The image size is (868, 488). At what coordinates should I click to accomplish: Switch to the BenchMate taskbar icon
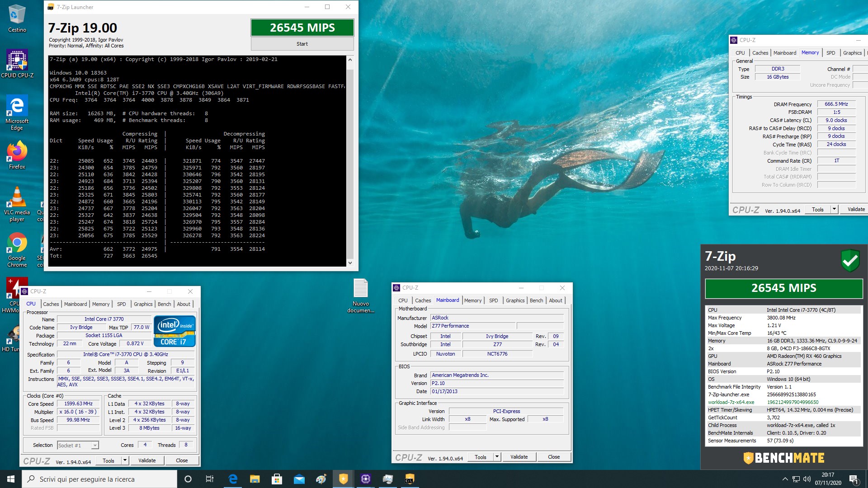click(344, 479)
